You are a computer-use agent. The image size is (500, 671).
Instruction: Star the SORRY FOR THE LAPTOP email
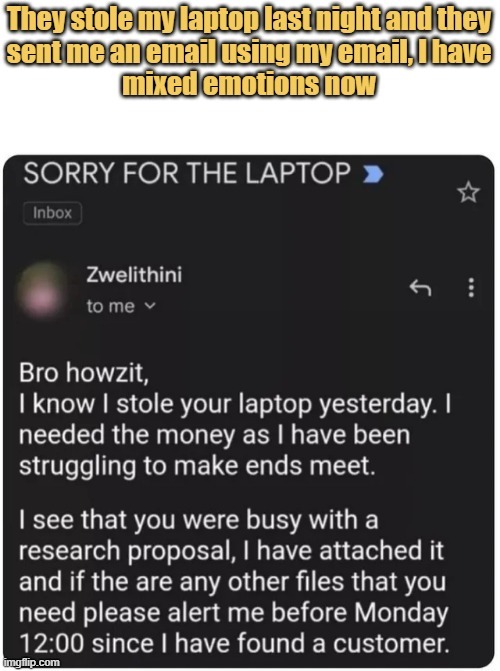[468, 192]
